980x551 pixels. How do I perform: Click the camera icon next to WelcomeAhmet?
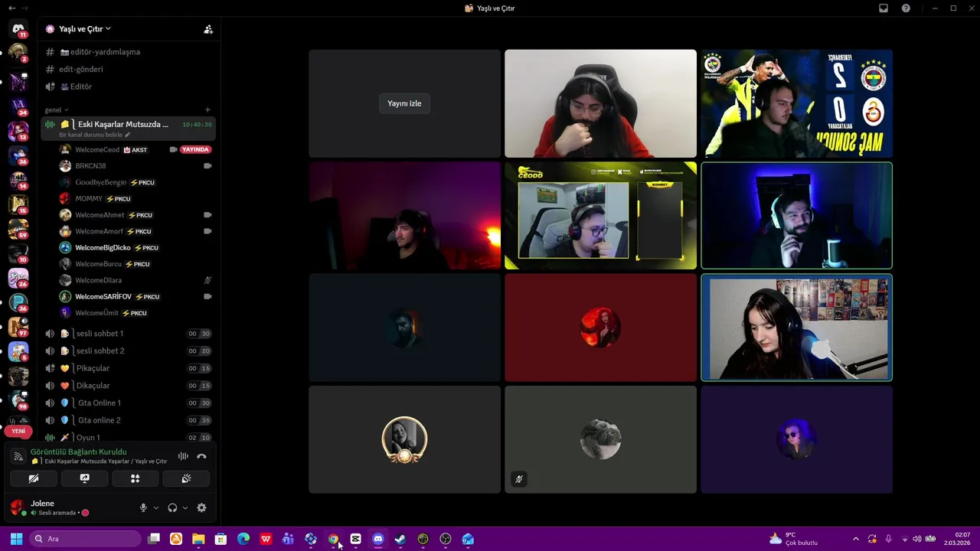(207, 215)
